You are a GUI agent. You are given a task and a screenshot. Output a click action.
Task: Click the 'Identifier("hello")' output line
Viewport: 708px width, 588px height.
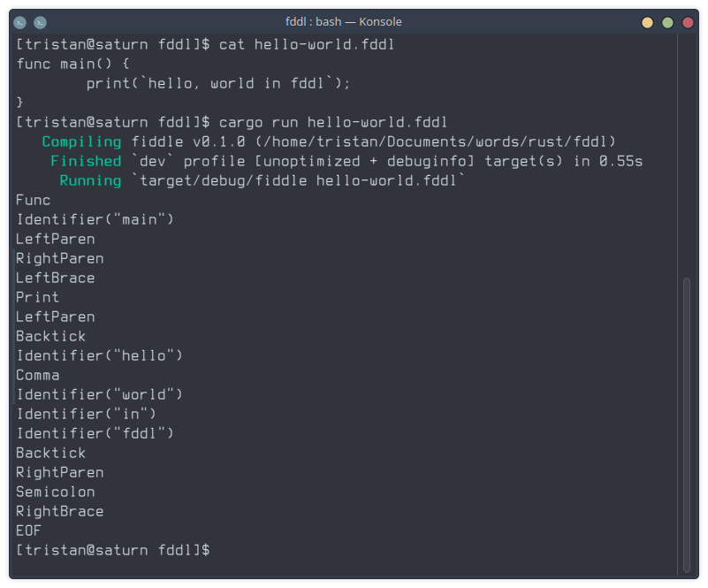99,355
